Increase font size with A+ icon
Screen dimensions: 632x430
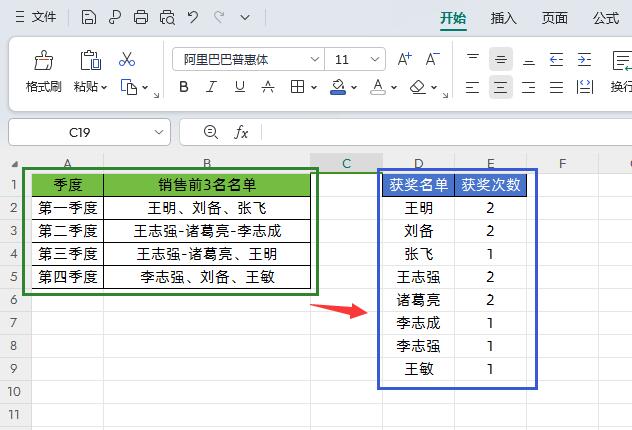pos(404,60)
